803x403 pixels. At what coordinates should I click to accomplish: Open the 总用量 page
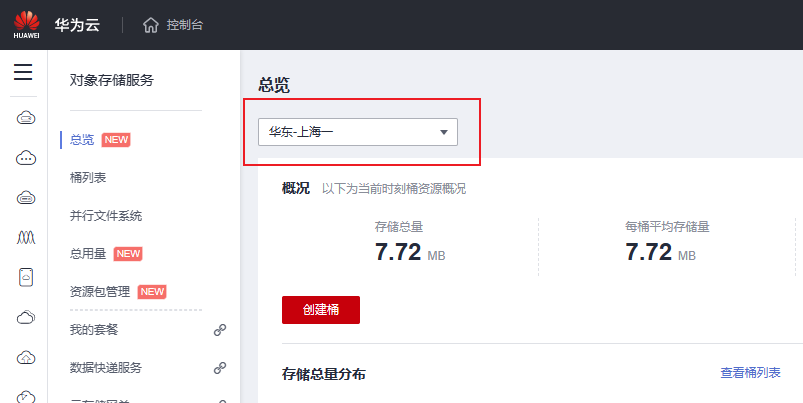point(88,253)
